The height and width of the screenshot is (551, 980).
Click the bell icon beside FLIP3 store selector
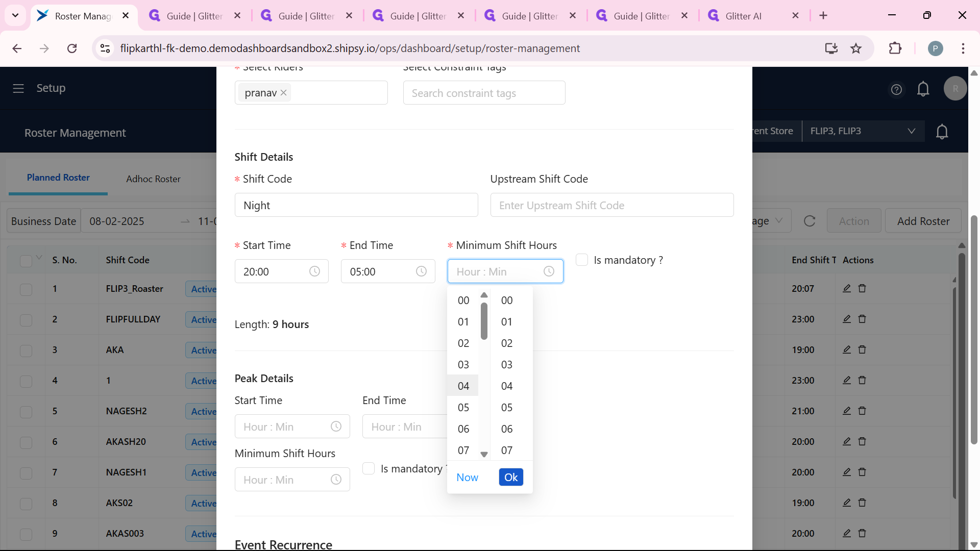click(x=942, y=132)
